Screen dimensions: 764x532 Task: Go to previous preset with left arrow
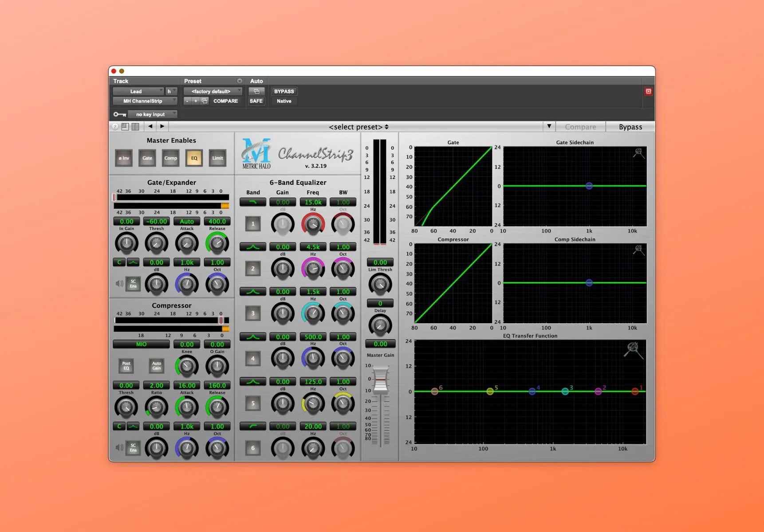150,126
